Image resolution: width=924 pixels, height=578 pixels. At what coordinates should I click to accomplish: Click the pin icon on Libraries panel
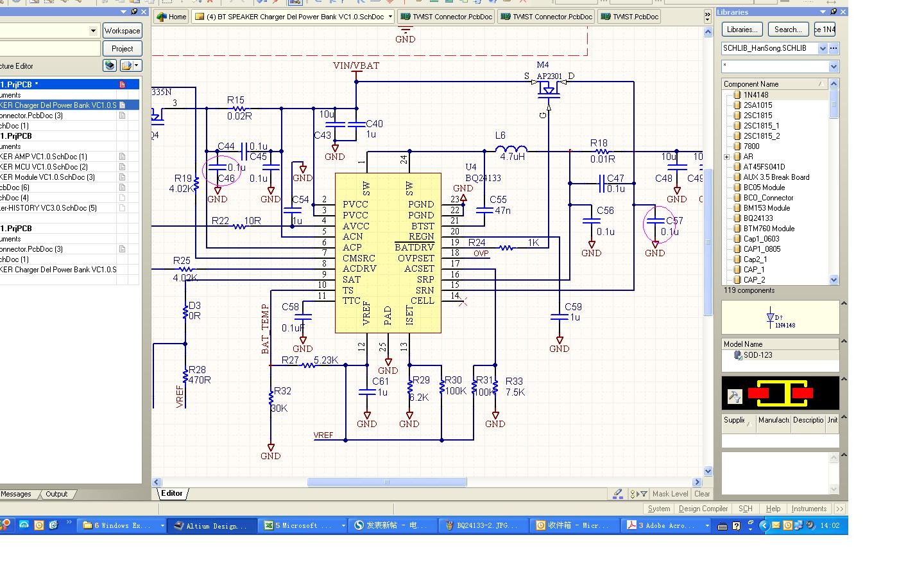click(x=833, y=12)
